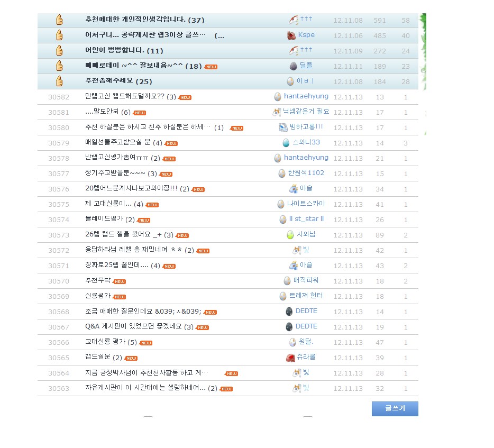Click the blue egg icon beside 스와니33
The height and width of the screenshot is (448, 494).
pos(286,143)
